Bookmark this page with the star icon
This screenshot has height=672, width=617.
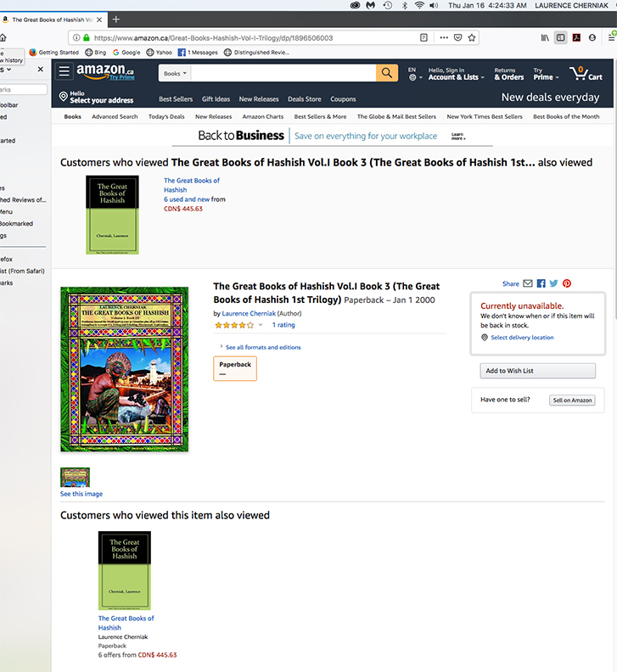(472, 37)
